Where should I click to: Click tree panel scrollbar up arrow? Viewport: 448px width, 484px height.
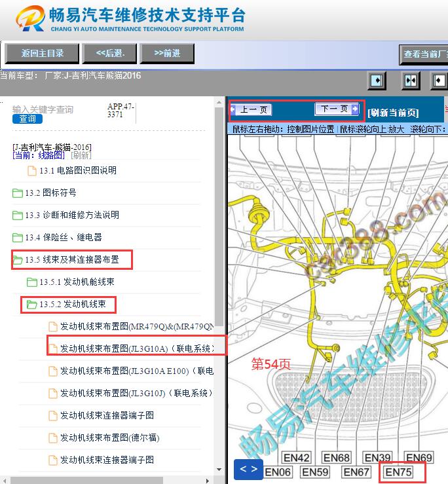219,102
